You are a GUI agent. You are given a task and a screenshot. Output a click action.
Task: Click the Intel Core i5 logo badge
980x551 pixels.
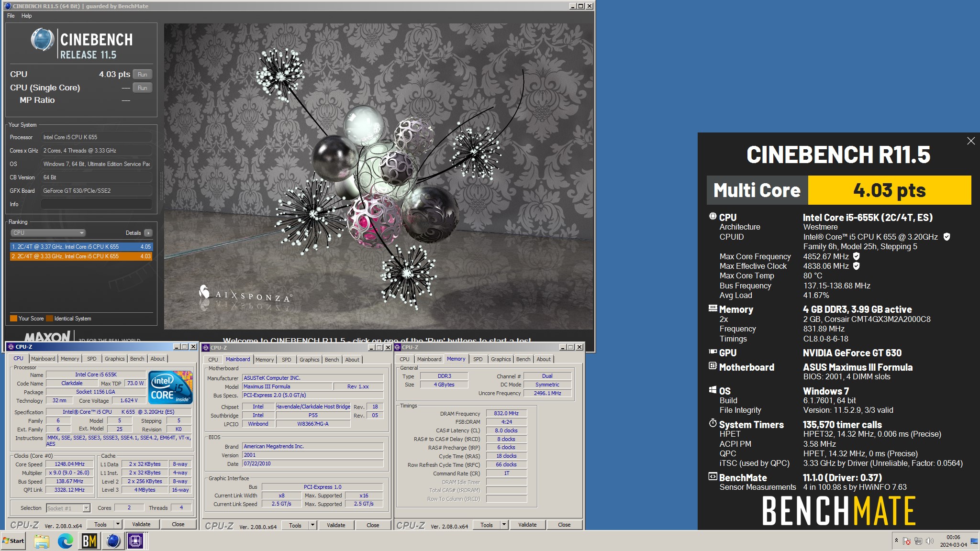click(170, 387)
